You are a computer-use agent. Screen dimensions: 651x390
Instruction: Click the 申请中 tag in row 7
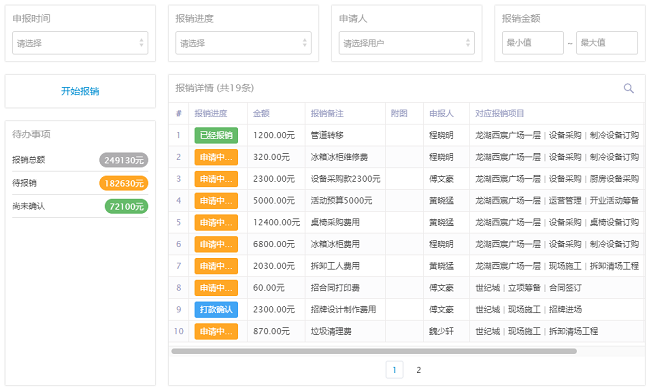216,266
